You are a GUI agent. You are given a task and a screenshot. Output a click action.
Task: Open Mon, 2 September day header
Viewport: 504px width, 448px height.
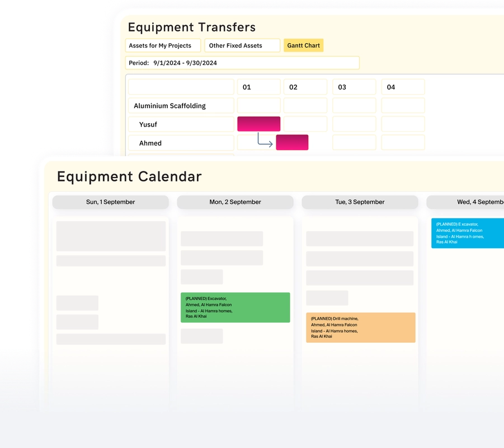tap(235, 202)
